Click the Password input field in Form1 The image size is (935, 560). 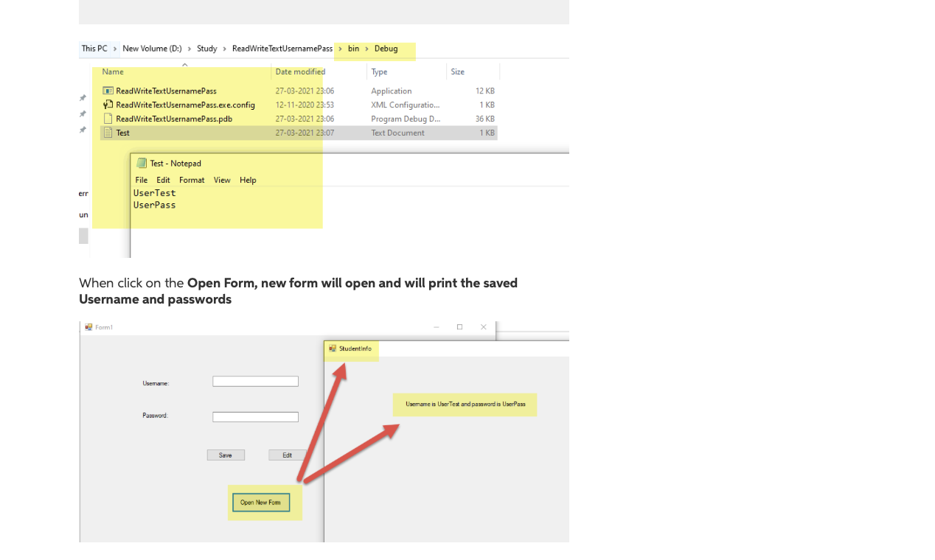(x=256, y=417)
